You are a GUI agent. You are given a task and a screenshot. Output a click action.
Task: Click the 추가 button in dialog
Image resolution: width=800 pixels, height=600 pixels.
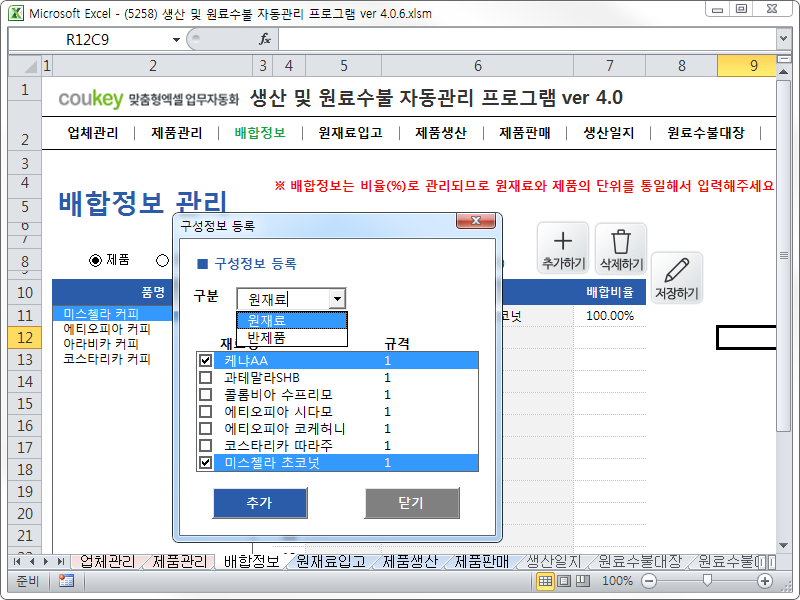tap(260, 503)
